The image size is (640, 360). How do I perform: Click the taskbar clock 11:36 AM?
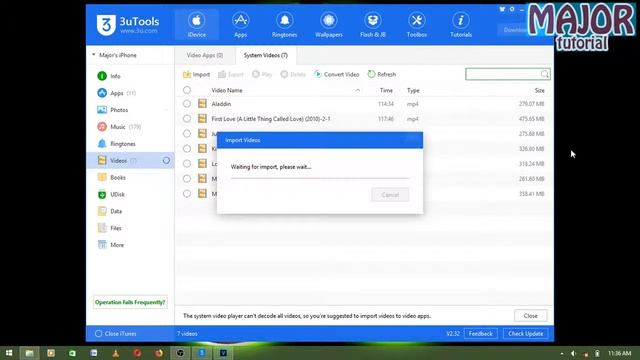pos(620,353)
